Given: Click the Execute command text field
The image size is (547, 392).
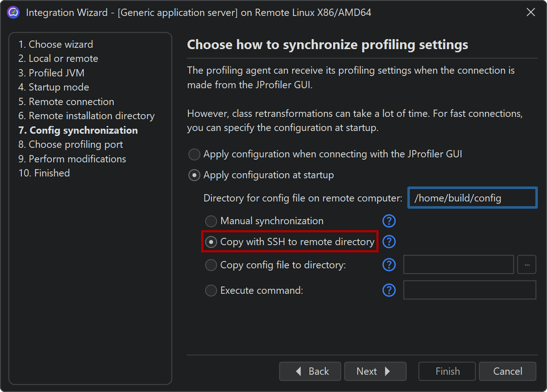Looking at the screenshot, I should point(469,290).
